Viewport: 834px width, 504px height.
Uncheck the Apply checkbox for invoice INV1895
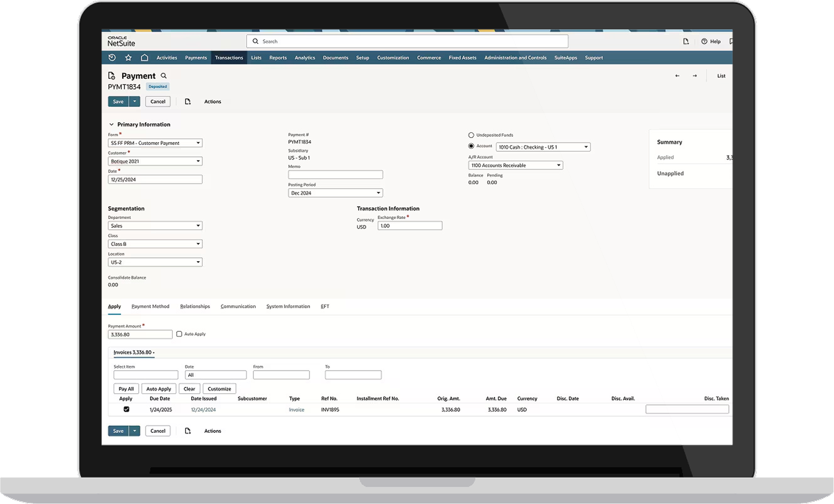pos(126,409)
